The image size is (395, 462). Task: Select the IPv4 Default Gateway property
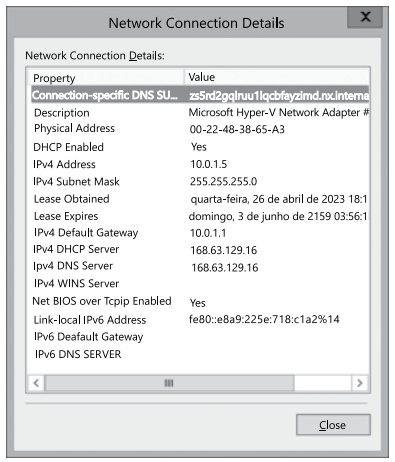click(x=86, y=233)
